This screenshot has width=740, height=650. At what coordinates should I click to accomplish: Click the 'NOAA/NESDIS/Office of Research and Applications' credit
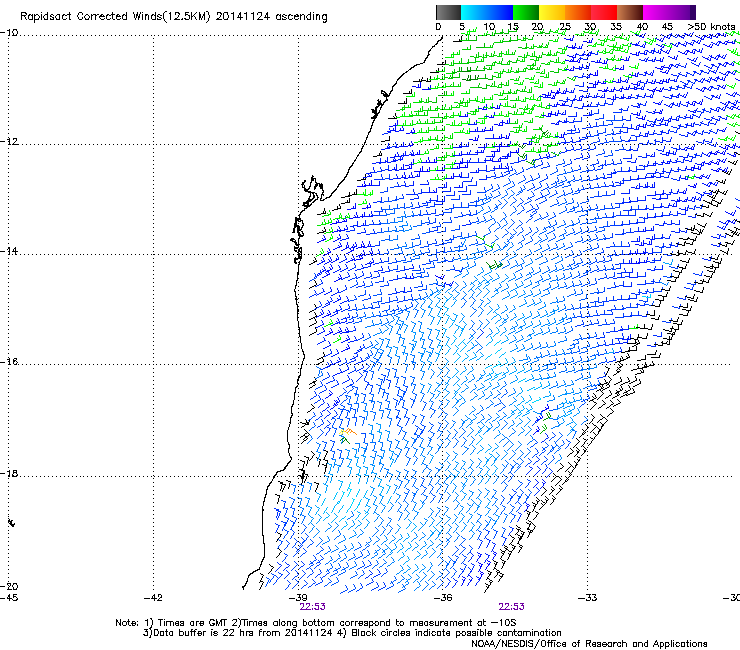pyautogui.click(x=589, y=644)
